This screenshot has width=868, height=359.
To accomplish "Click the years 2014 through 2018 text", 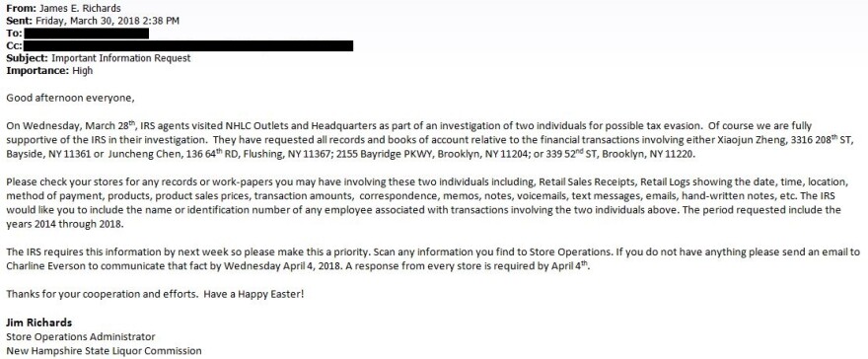I will coord(65,224).
